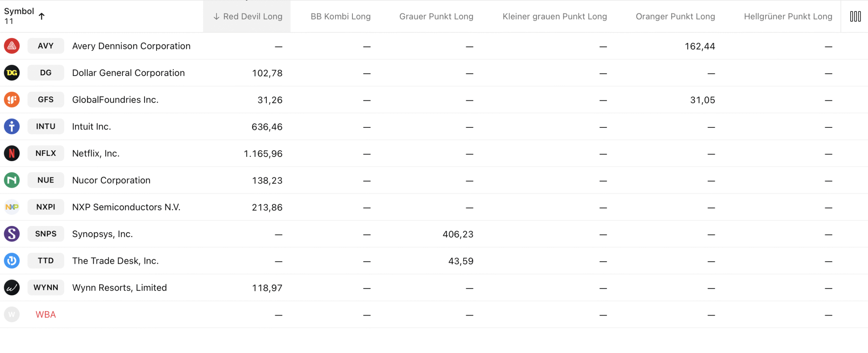Click the Netflix N logo icon
The image size is (868, 353).
coord(12,153)
